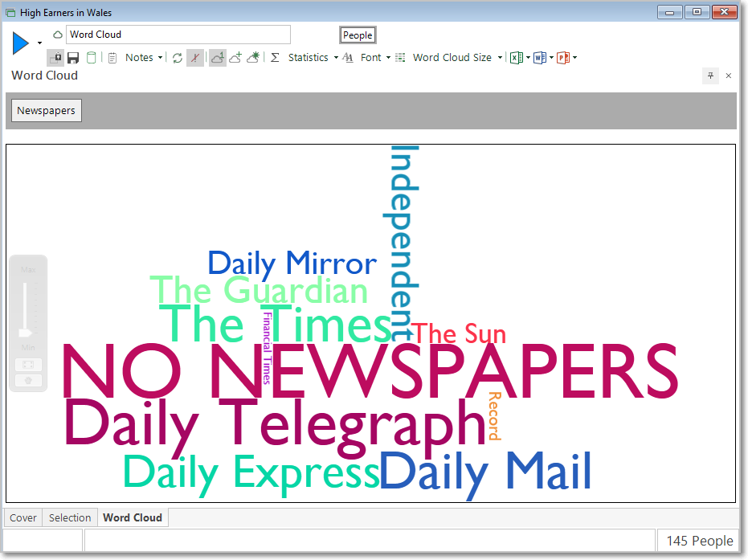
Task: Open the Excel export dropdown arrow
Action: coord(528,58)
